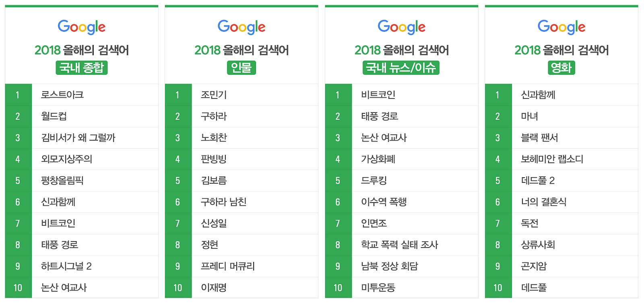Click the Google logo above 국내 종합
This screenshot has width=644, height=303.
click(x=82, y=27)
